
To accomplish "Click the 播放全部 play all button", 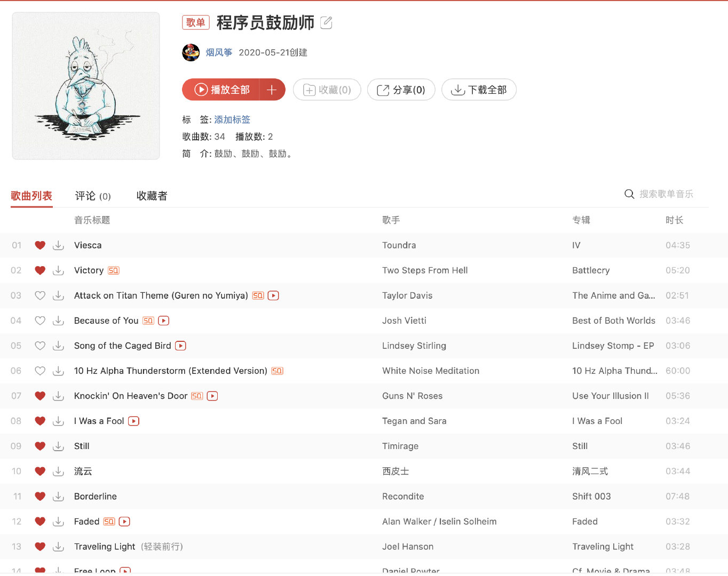I will pos(220,90).
